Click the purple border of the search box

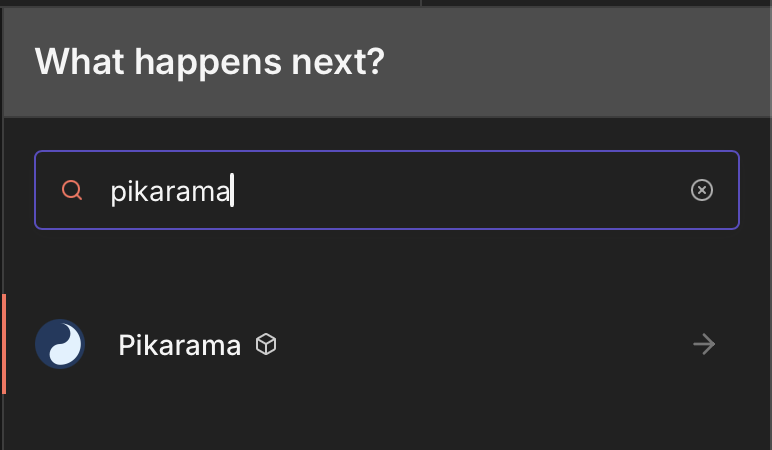(387, 152)
